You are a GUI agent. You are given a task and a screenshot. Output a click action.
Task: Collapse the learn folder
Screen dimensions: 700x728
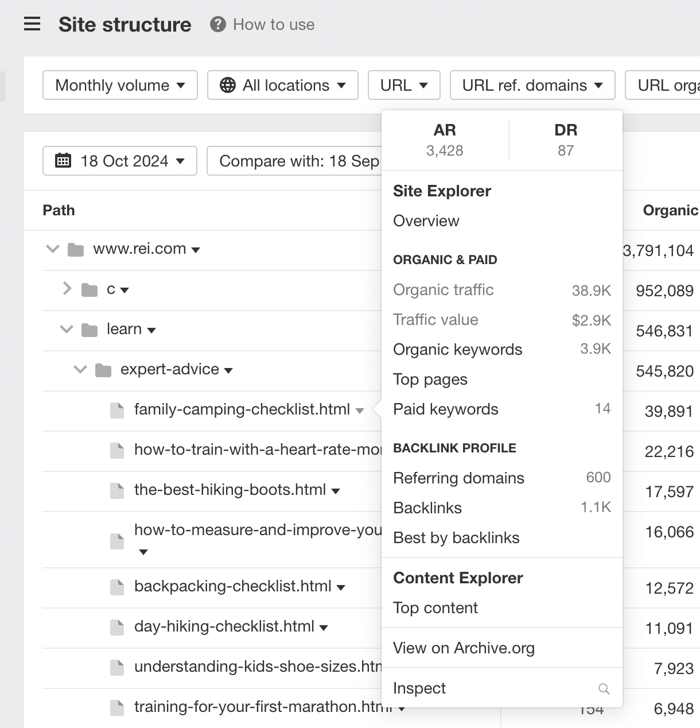(x=67, y=330)
